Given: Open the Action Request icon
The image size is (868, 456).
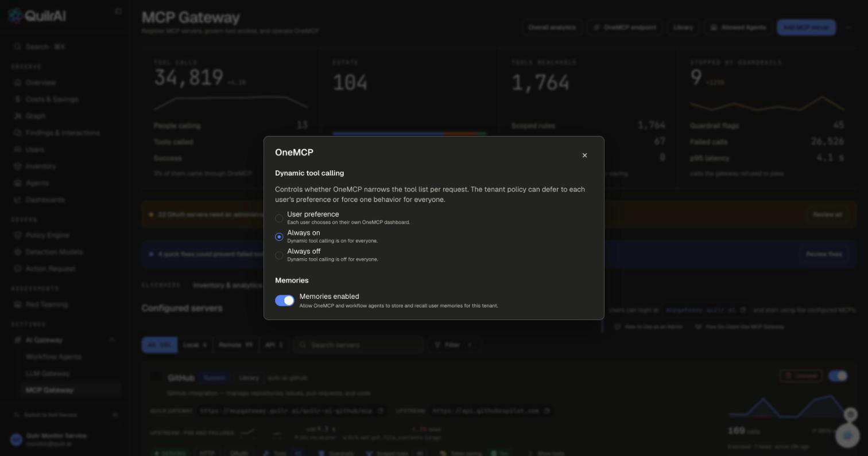Looking at the screenshot, I should [x=18, y=268].
